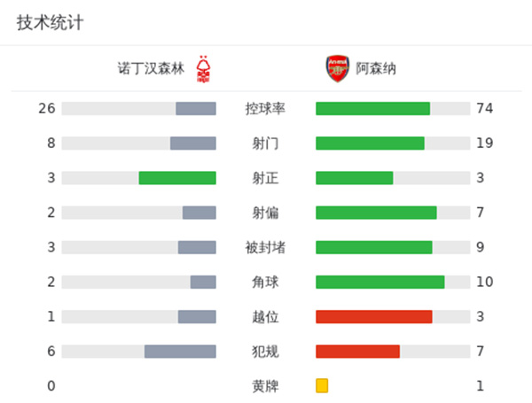Click the 阿森纳 team name
Screen dimensions: 532x403
[x=376, y=68]
